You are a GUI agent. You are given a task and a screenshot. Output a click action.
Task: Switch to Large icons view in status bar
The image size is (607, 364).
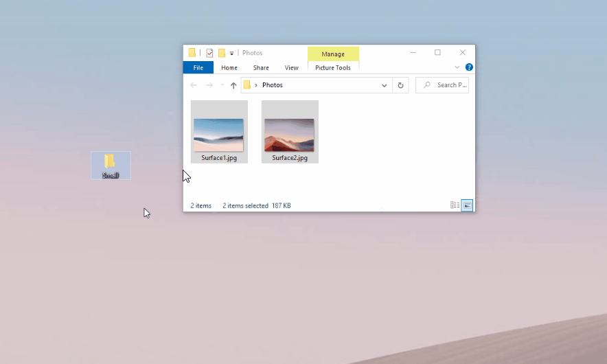[467, 205]
